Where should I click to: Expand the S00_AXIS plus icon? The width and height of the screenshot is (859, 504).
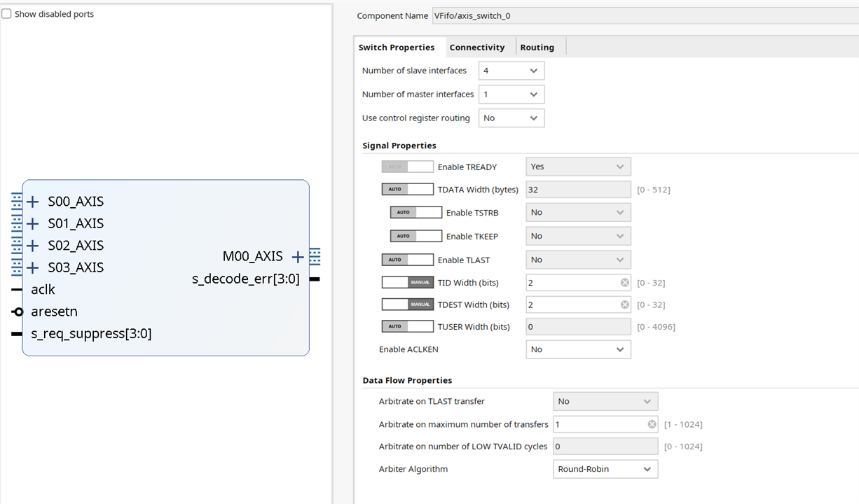(32, 202)
